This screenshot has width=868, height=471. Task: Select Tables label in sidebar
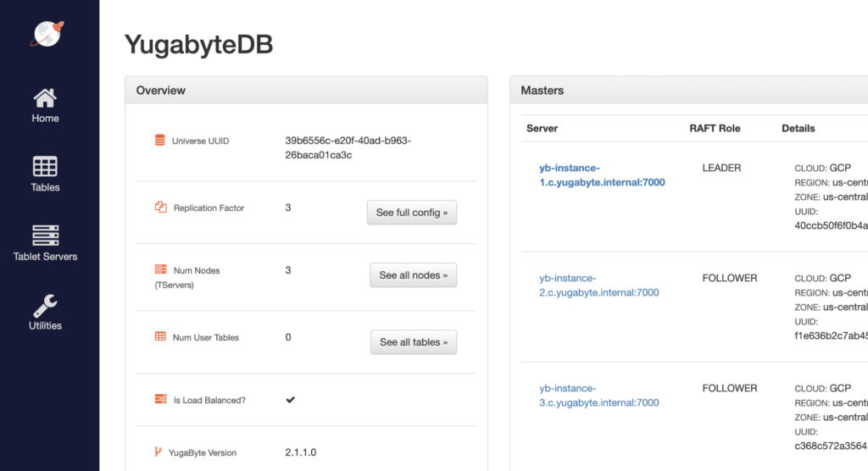[x=45, y=187]
